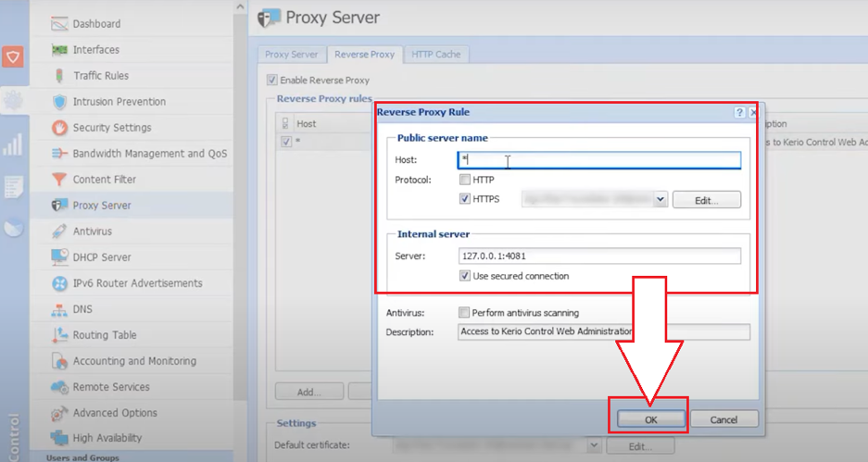Click the Description text field
Screen dimensions: 868x462
click(x=604, y=332)
